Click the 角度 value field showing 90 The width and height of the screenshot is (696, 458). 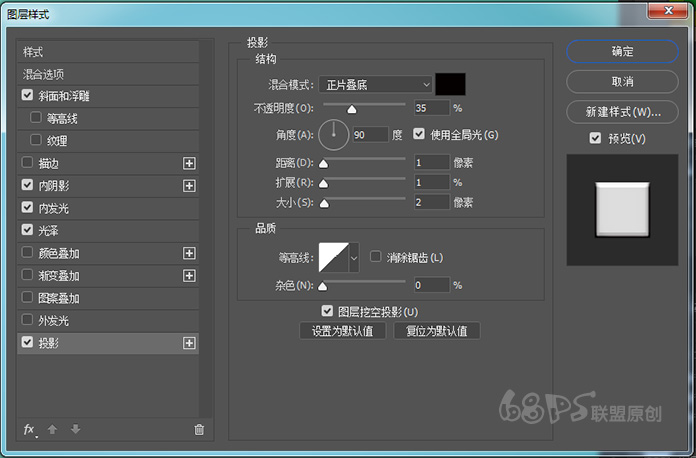371,134
